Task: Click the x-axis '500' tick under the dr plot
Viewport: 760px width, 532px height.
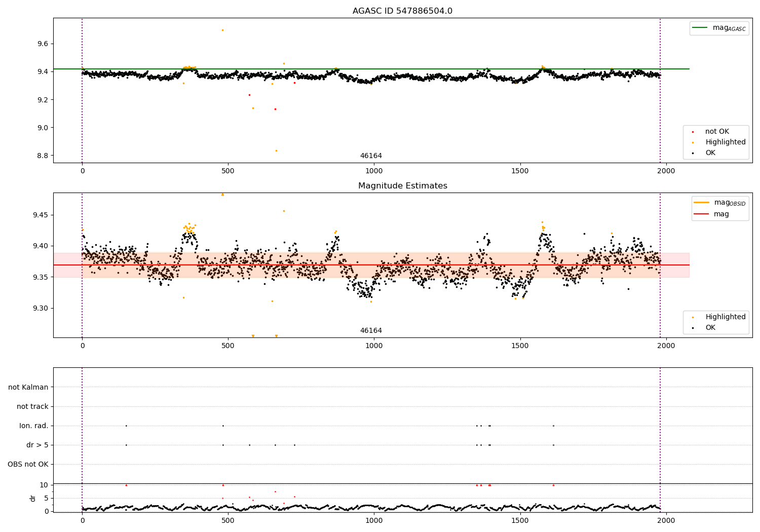Action: pyautogui.click(x=228, y=520)
